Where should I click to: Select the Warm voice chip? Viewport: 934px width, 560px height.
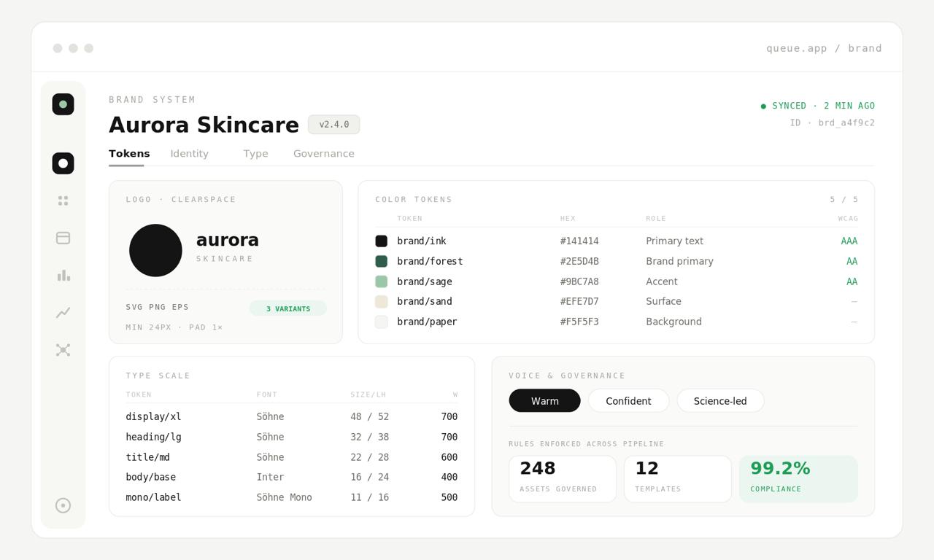tap(544, 400)
